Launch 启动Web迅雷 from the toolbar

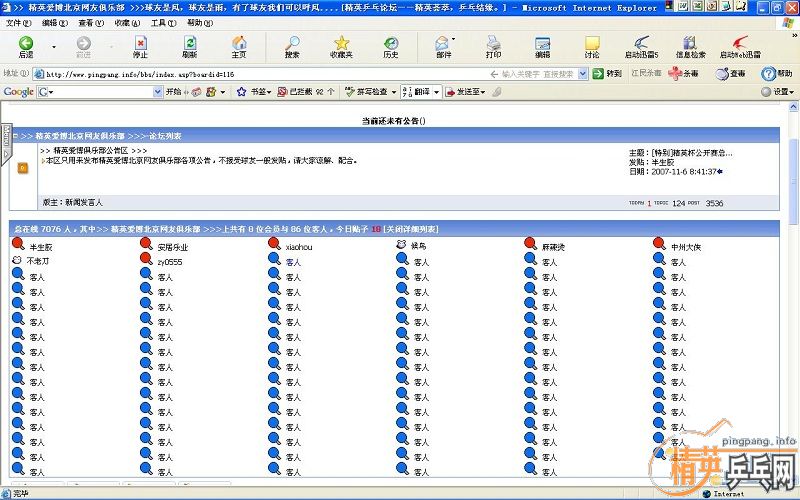(x=740, y=47)
